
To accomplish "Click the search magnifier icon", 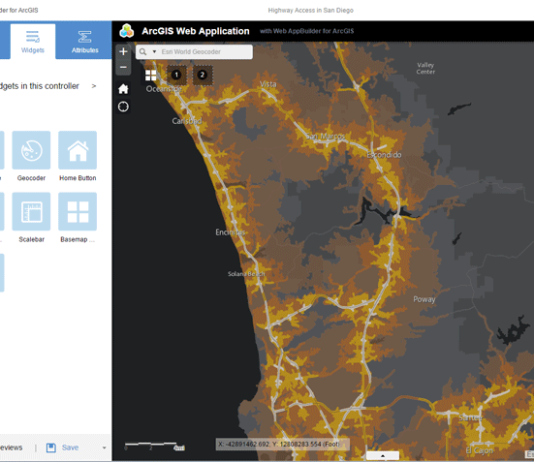I will coord(143,52).
